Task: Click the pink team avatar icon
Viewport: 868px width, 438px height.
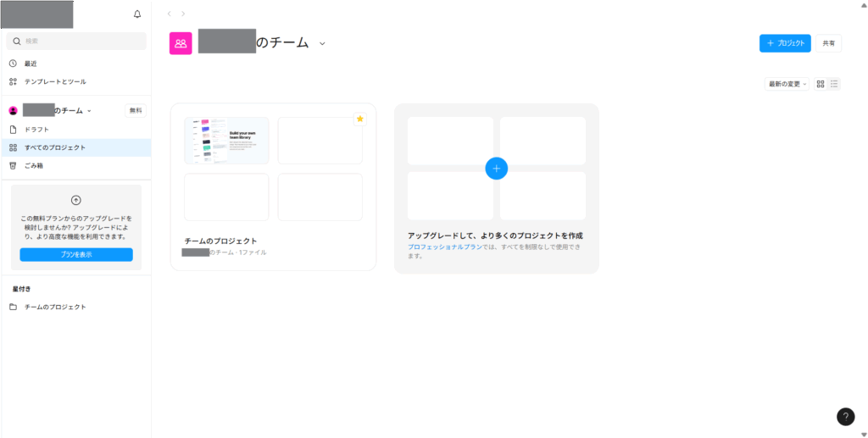Action: click(x=181, y=43)
